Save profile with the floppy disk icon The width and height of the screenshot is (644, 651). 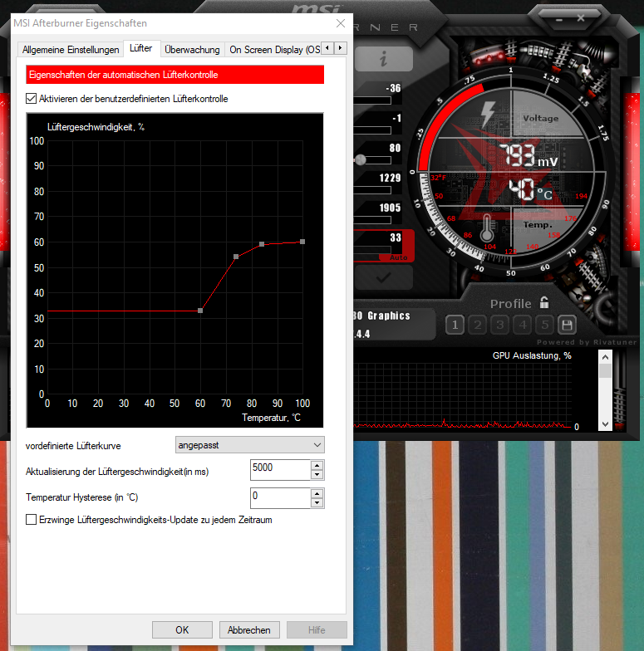coord(567,325)
